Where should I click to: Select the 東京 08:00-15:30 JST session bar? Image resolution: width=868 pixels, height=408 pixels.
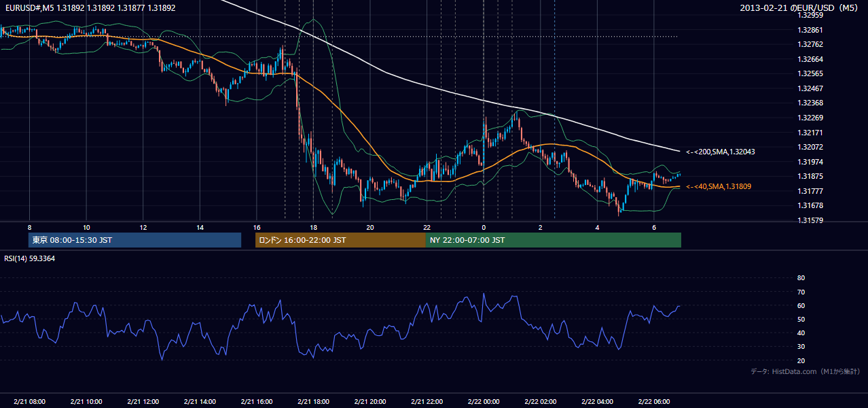[x=135, y=240]
